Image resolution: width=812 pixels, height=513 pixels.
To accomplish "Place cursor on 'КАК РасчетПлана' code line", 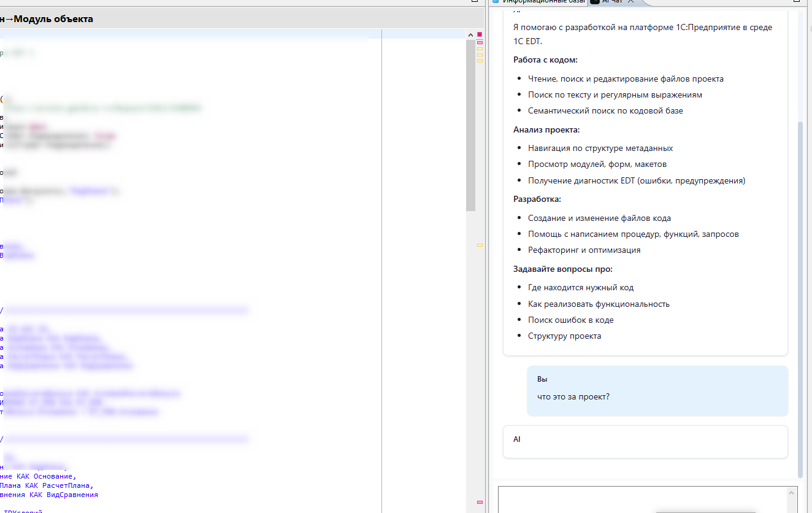I will 47,485.
